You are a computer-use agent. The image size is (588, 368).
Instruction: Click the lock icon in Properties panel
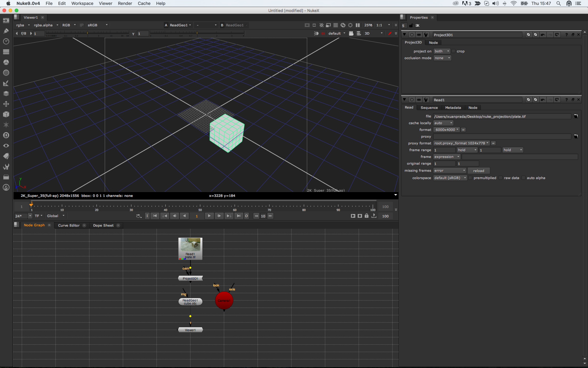[x=411, y=26]
